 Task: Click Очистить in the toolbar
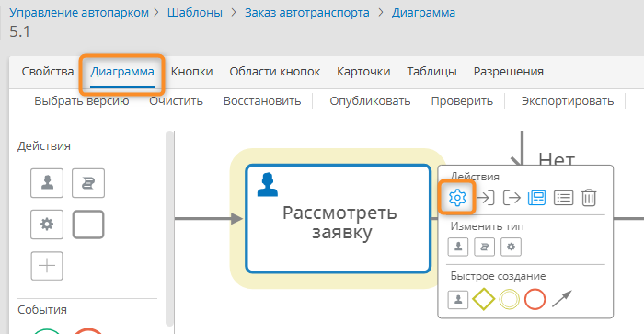(x=177, y=101)
